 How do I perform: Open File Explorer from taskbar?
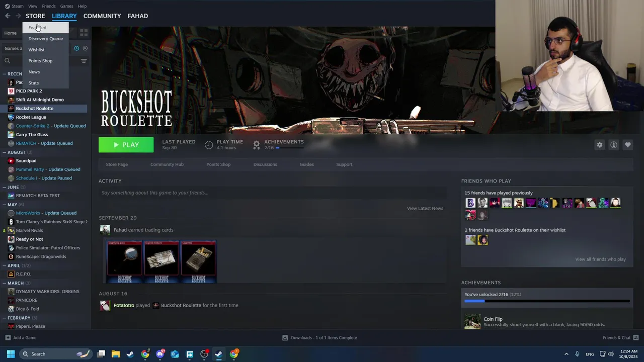pos(115,354)
